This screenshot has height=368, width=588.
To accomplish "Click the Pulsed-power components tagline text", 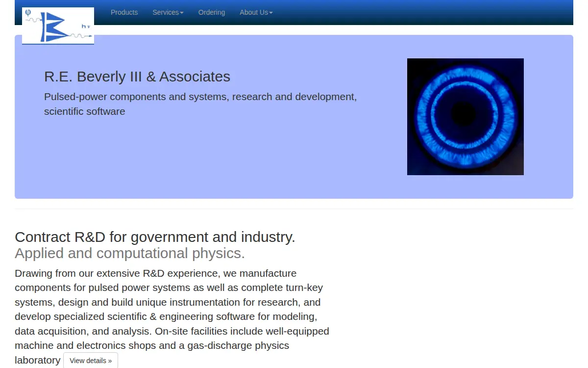I will 200,104.
